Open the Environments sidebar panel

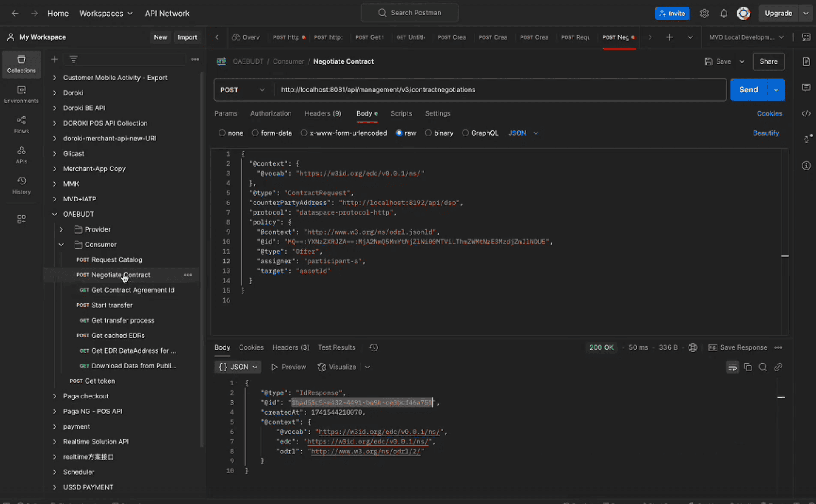tap(21, 95)
